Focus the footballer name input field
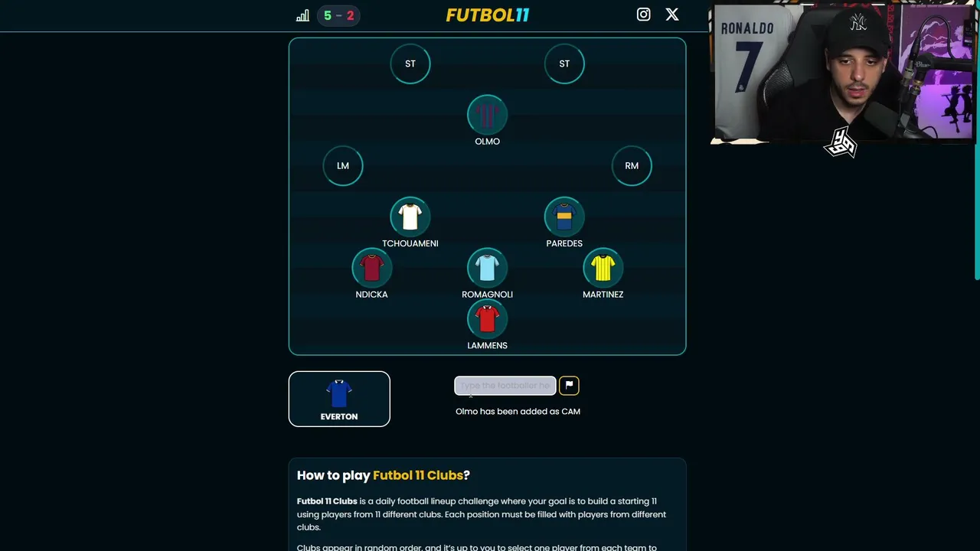Image resolution: width=980 pixels, height=551 pixels. coord(505,386)
